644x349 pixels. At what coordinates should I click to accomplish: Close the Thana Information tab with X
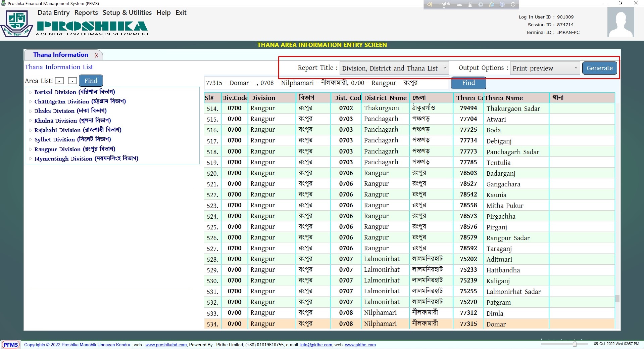point(97,55)
